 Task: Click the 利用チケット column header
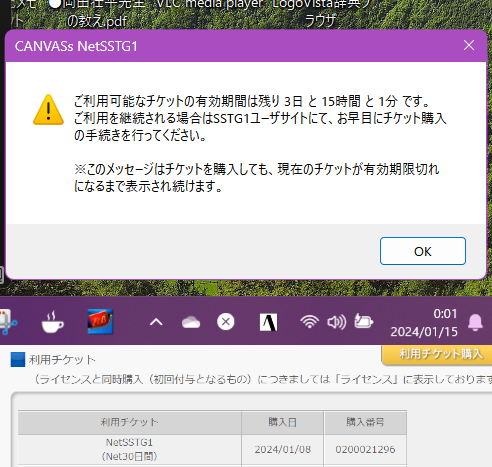tap(129, 422)
